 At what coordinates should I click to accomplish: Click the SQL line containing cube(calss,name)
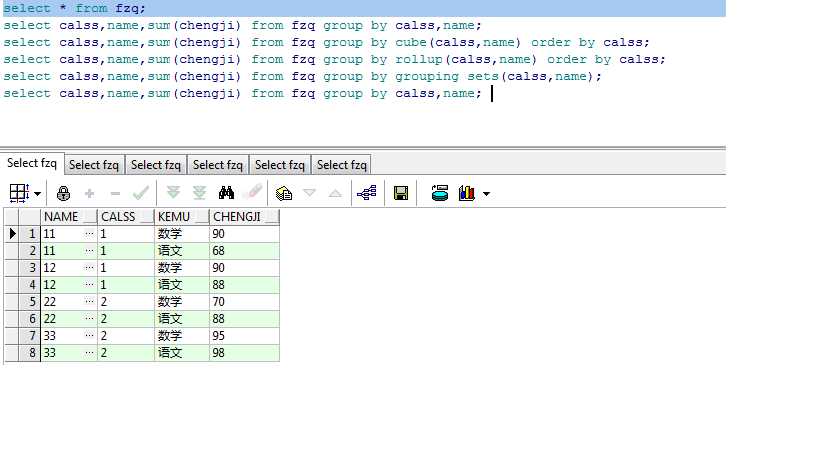[326, 42]
